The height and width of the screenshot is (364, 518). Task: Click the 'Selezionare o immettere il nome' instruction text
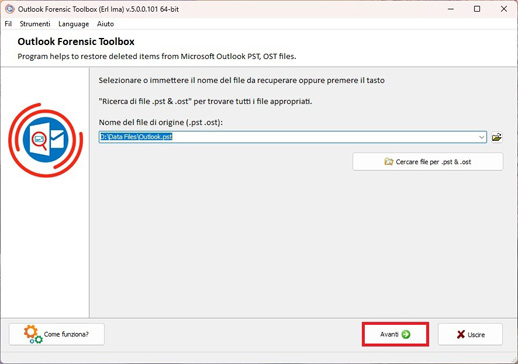[242, 80]
